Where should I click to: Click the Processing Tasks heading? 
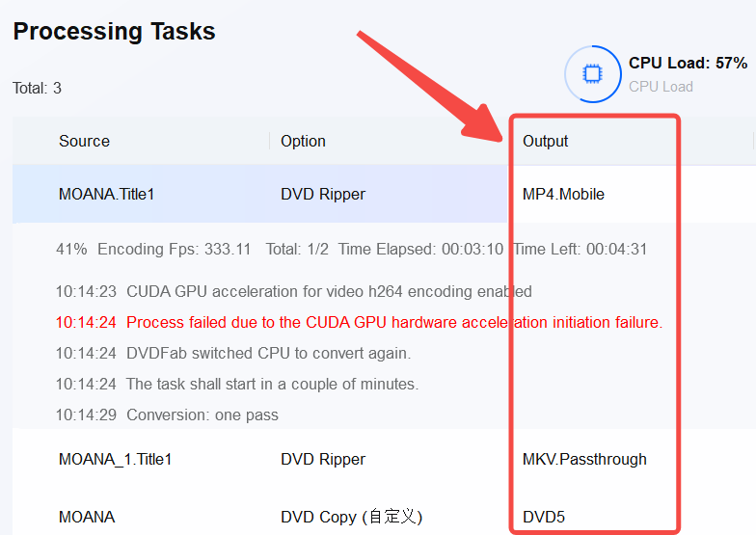pos(114,31)
